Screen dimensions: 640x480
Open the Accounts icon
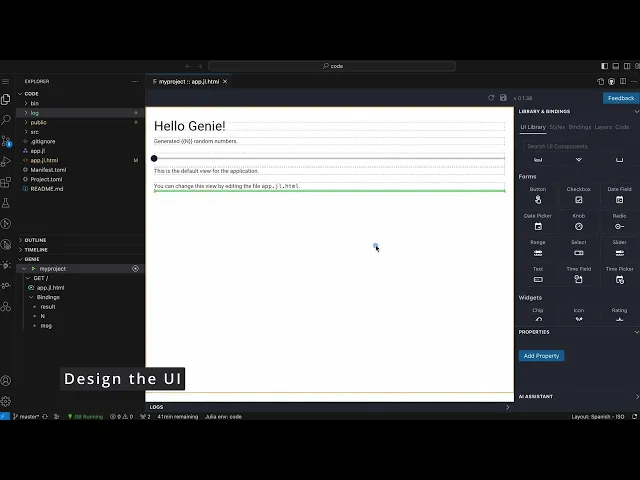[6, 381]
